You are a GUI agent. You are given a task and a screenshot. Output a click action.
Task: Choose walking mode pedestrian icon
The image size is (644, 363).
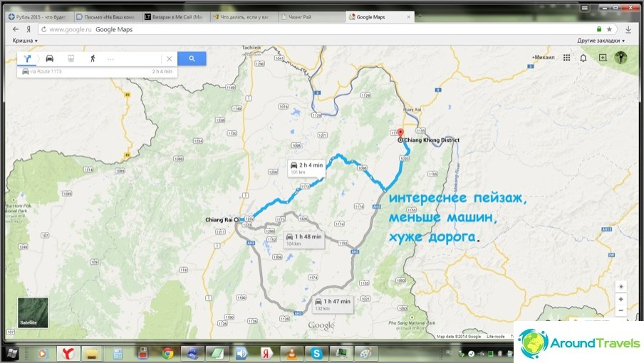[93, 58]
